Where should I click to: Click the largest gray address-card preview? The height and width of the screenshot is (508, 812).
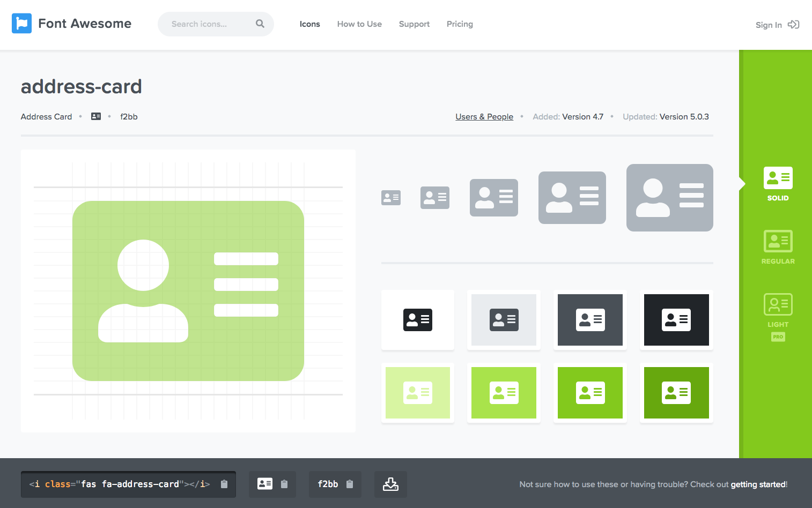coord(669,198)
